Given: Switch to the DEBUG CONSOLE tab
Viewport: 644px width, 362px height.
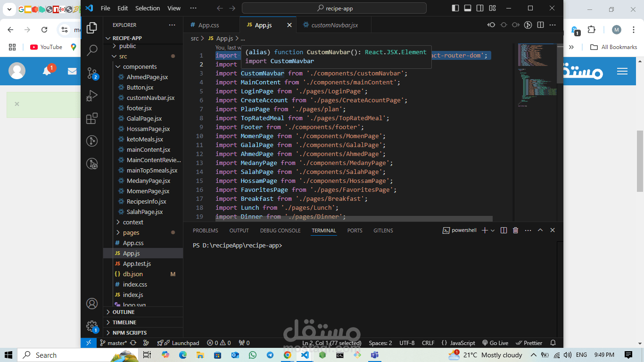Looking at the screenshot, I should point(280,230).
